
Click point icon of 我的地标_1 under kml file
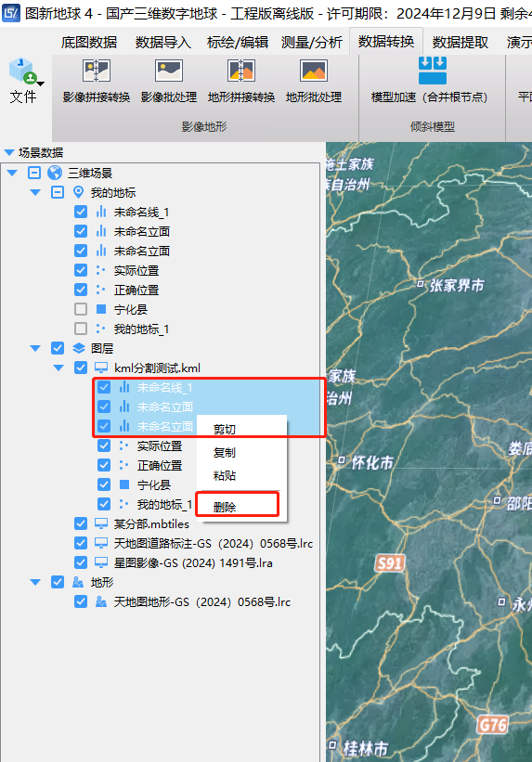tap(124, 504)
